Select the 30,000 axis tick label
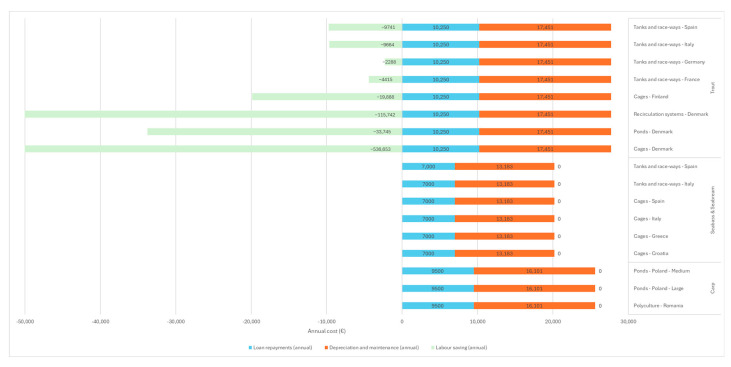 (628, 322)
